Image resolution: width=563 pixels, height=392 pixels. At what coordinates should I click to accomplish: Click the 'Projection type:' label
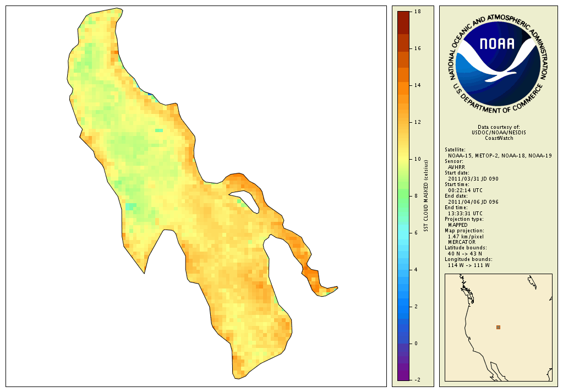(x=464, y=219)
